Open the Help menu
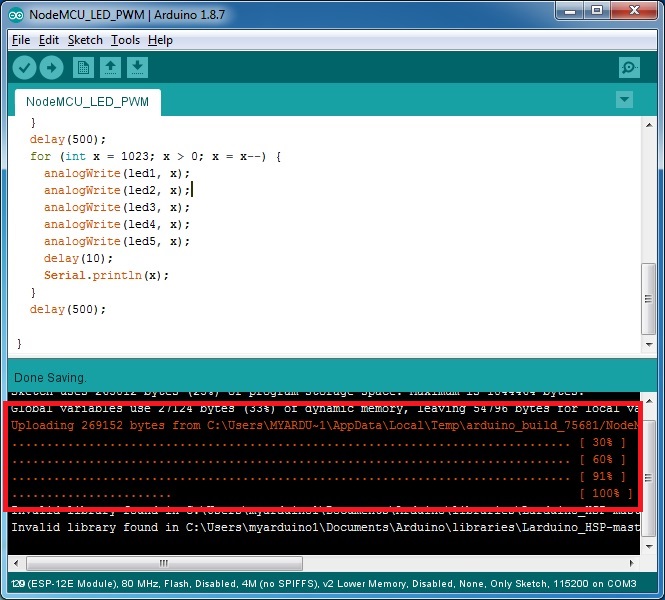Image resolution: width=665 pixels, height=600 pixels. 160,40
